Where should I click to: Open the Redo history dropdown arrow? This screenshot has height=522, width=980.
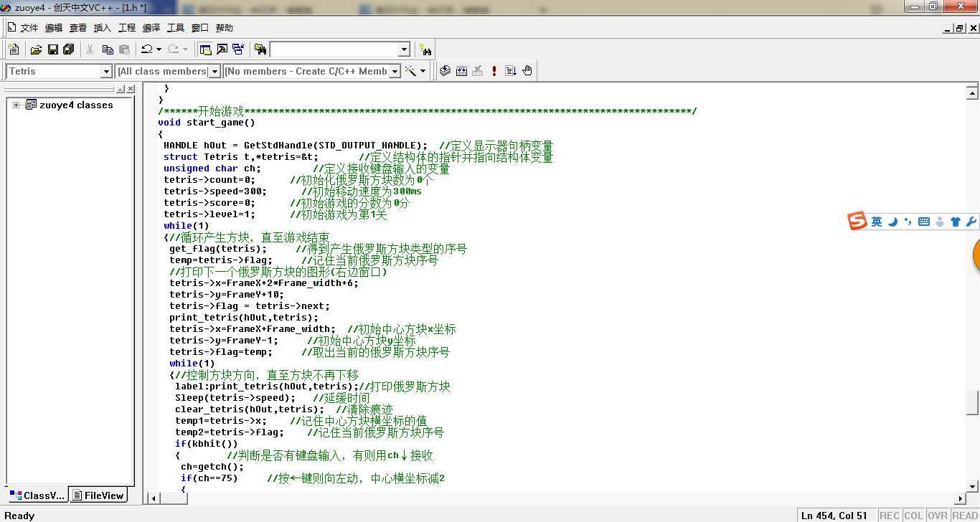click(185, 49)
